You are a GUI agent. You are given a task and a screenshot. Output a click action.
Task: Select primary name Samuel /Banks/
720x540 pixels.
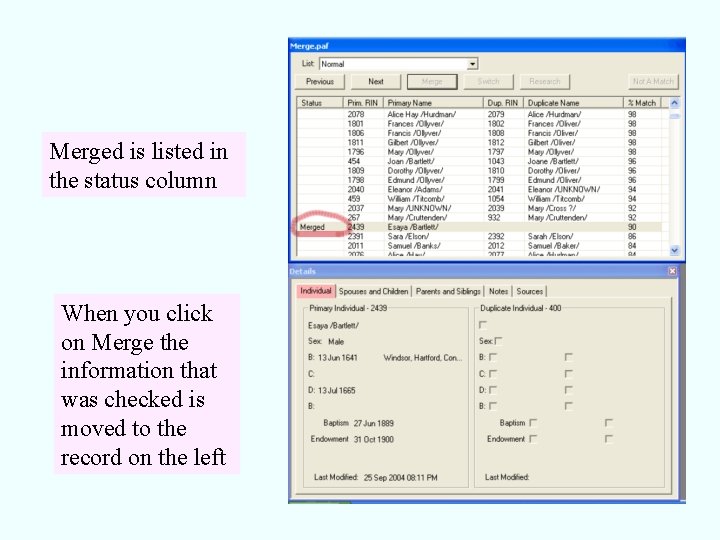pos(414,246)
